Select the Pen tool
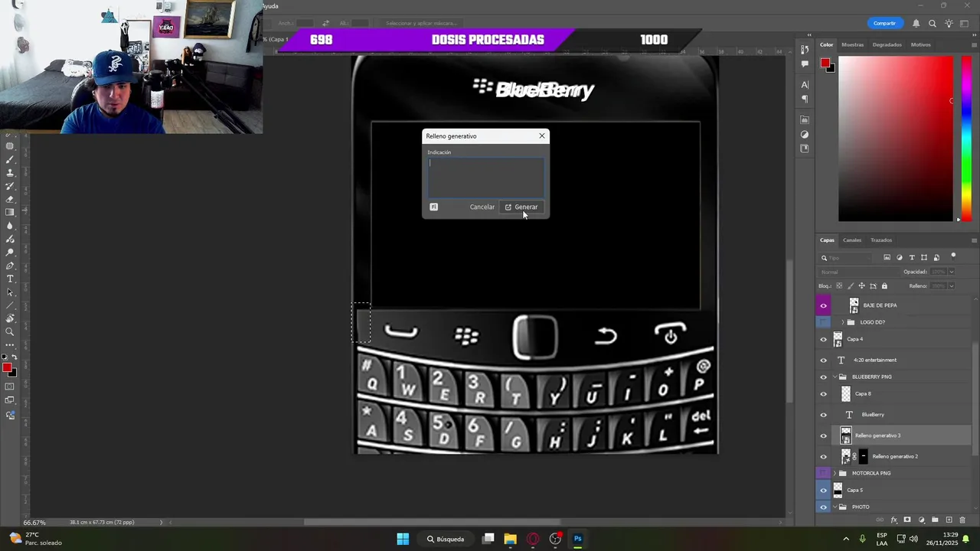This screenshot has height=551, width=980. [10, 266]
